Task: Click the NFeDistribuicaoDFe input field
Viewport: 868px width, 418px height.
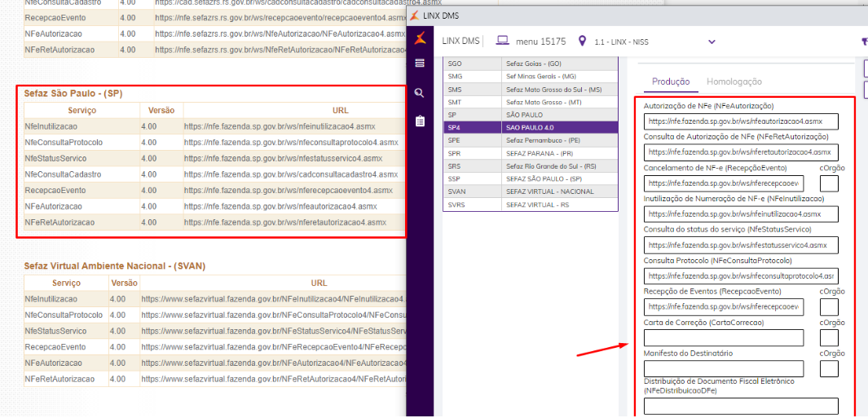Action: click(741, 407)
